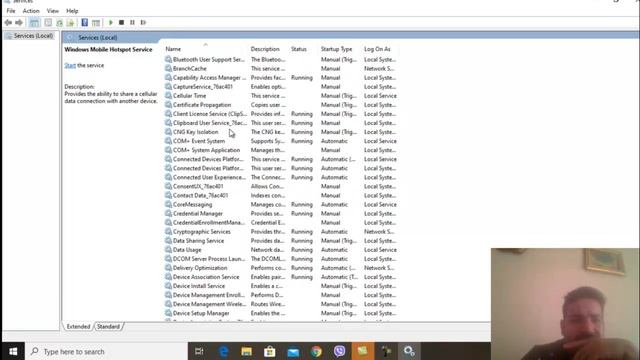Click the Forward arrow in the toolbar
Screen dimensions: 640x360
[19, 22]
